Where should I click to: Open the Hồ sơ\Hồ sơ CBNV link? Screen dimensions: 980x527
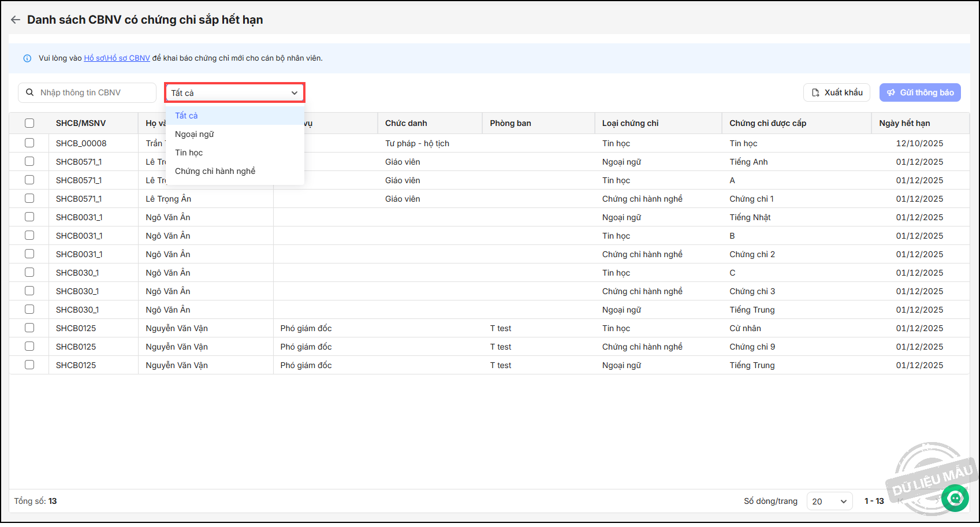point(117,58)
